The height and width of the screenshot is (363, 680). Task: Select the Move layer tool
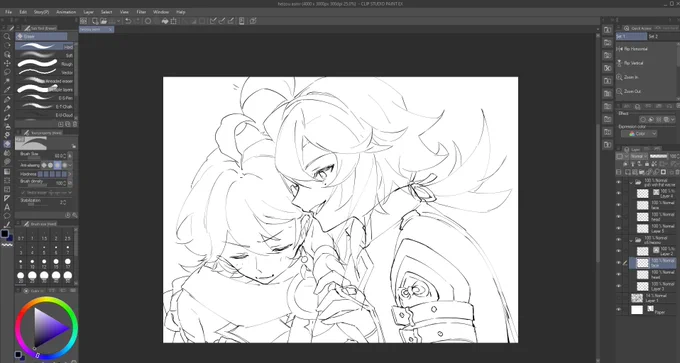(7, 63)
